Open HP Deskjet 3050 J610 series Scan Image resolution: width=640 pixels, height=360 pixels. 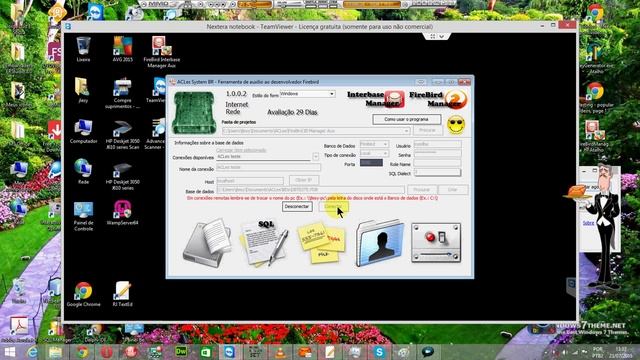point(122,134)
